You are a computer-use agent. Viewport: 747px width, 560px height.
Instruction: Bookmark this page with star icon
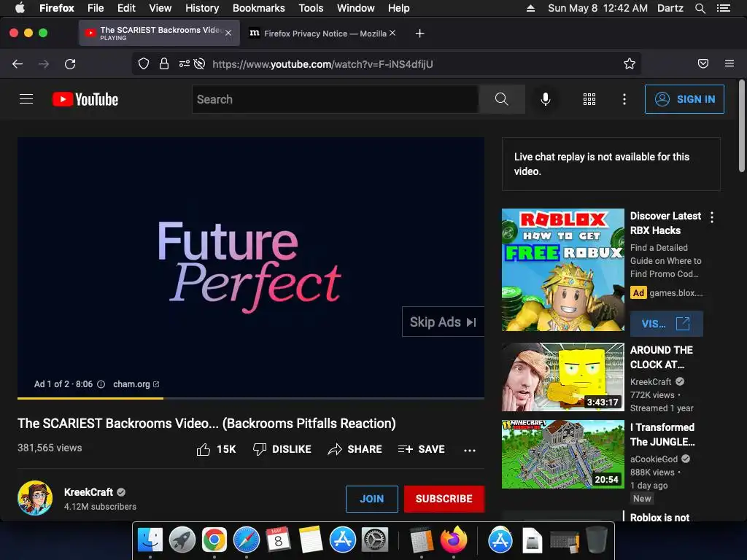(x=630, y=64)
